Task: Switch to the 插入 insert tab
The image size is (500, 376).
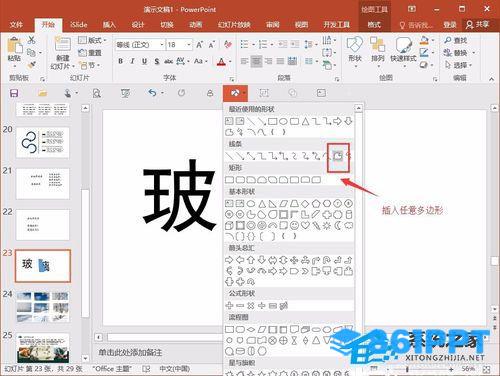Action: point(109,25)
